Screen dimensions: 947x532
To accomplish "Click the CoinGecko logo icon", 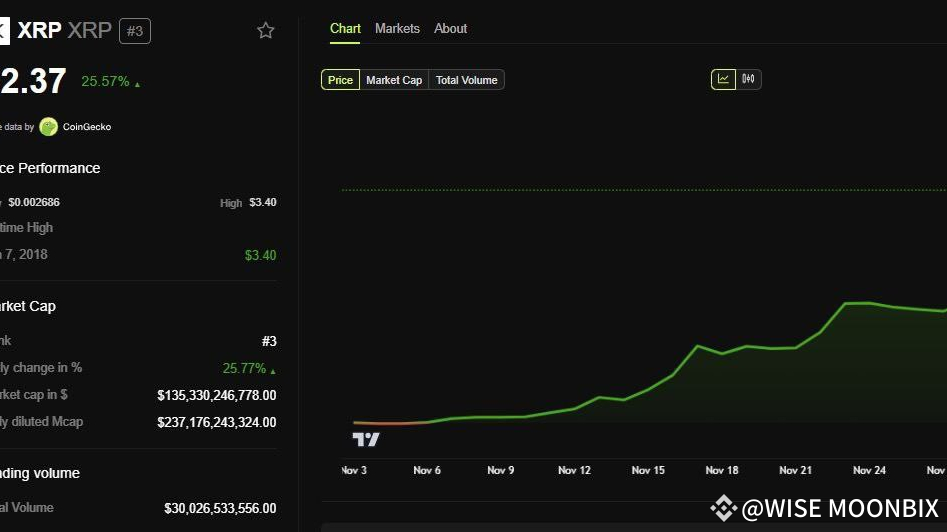I will click(48, 127).
